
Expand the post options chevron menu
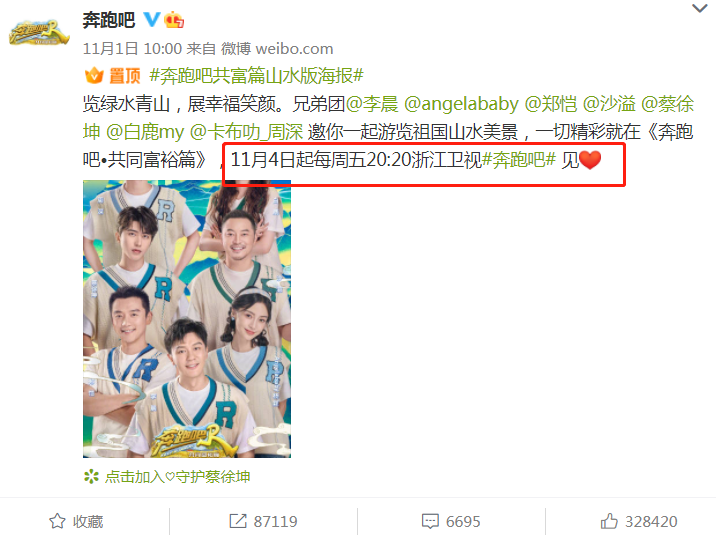(700, 8)
